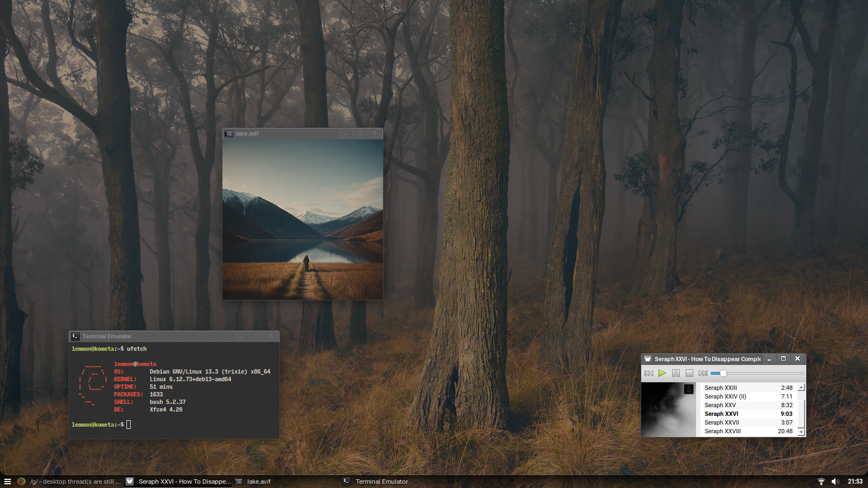Select the track Seraph XXIV (II)
The height and width of the screenshot is (488, 868).
coord(749,396)
